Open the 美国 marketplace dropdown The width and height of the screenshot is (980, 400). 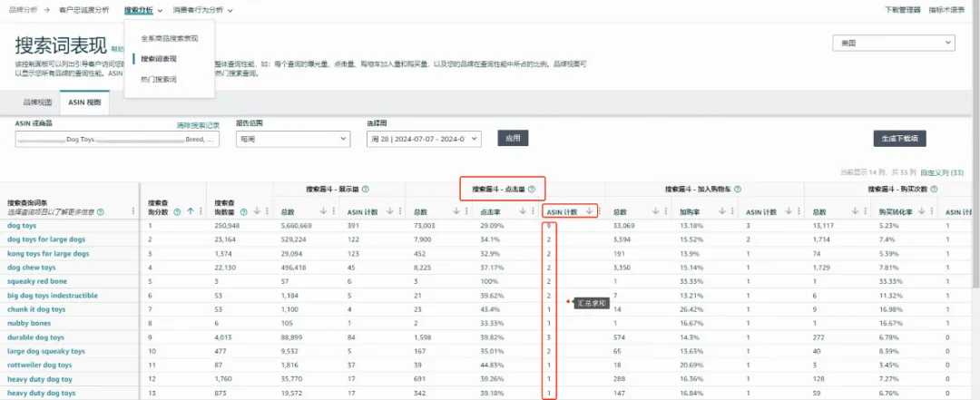click(x=894, y=43)
